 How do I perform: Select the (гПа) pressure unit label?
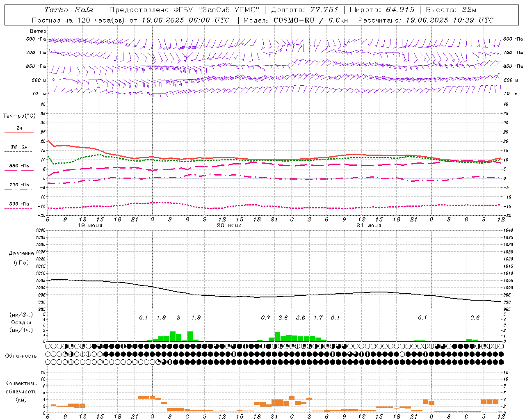21,262
